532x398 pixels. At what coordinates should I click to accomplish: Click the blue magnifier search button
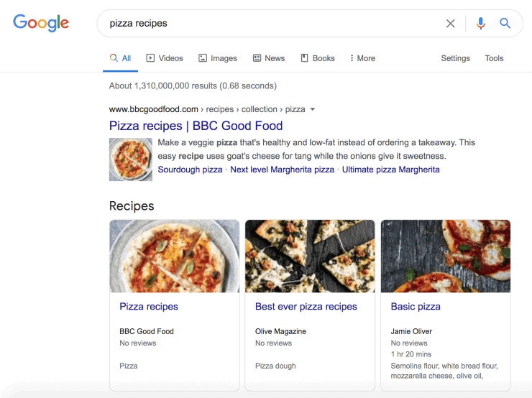pyautogui.click(x=505, y=24)
